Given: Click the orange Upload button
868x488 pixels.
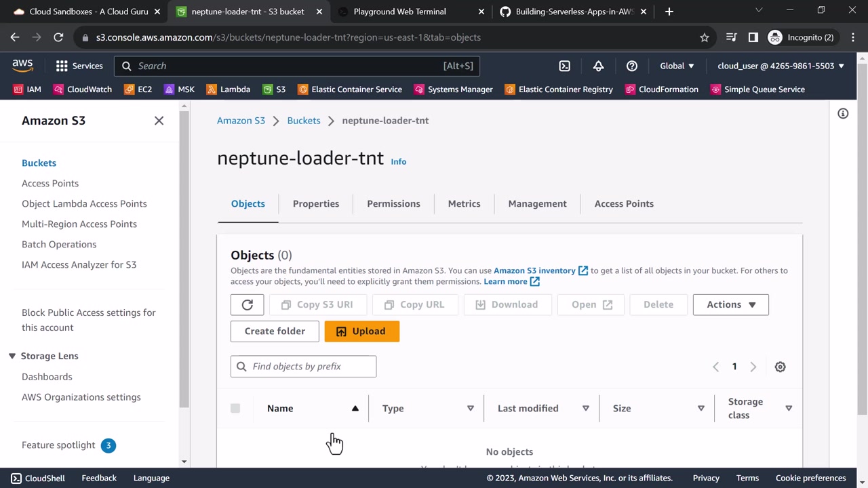Looking at the screenshot, I should click(361, 331).
